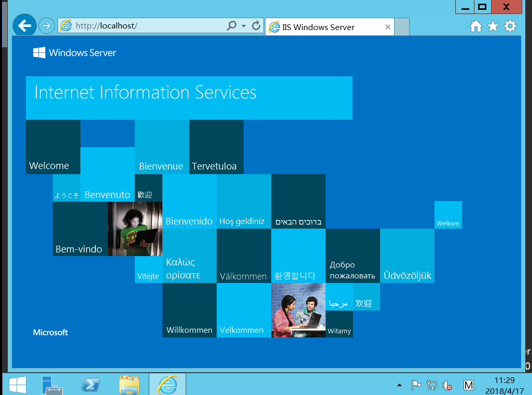Screen dimensions: 532x395
Task: Click the Witamy tile
Action: [x=339, y=324]
